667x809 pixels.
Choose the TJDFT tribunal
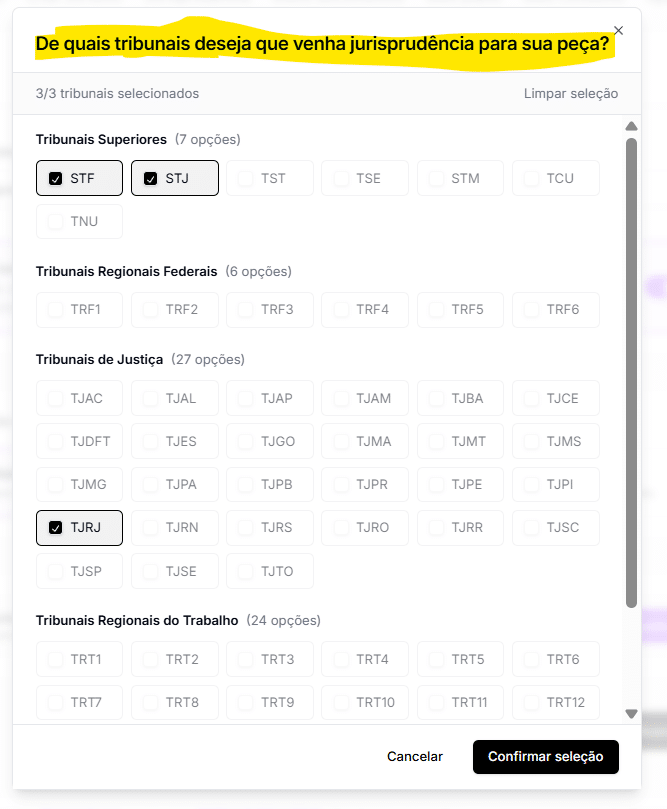click(56, 441)
